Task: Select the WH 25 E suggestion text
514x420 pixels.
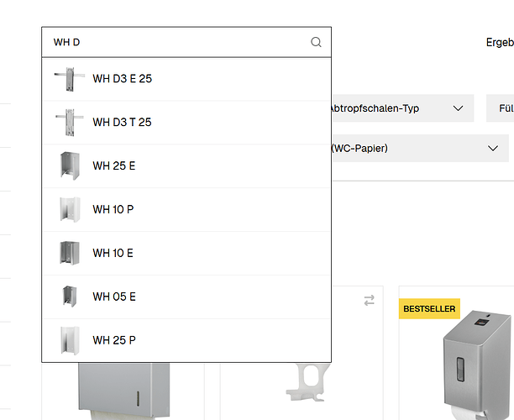Action: pyautogui.click(x=114, y=166)
